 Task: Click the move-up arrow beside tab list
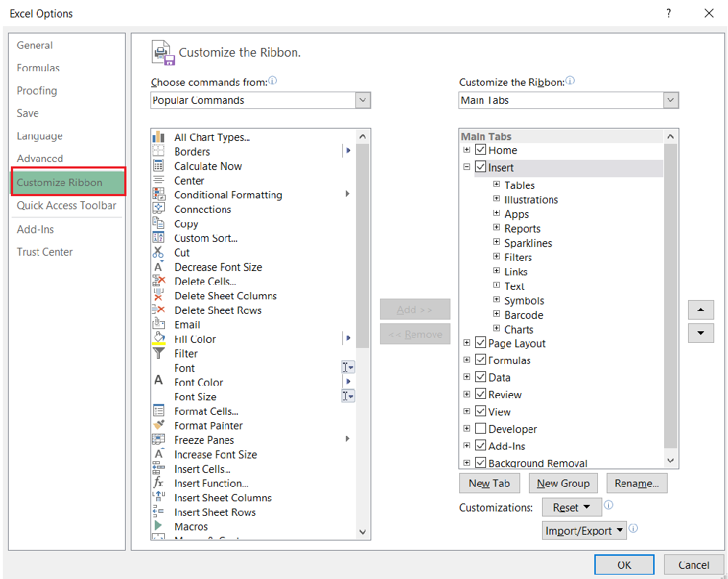pos(700,309)
